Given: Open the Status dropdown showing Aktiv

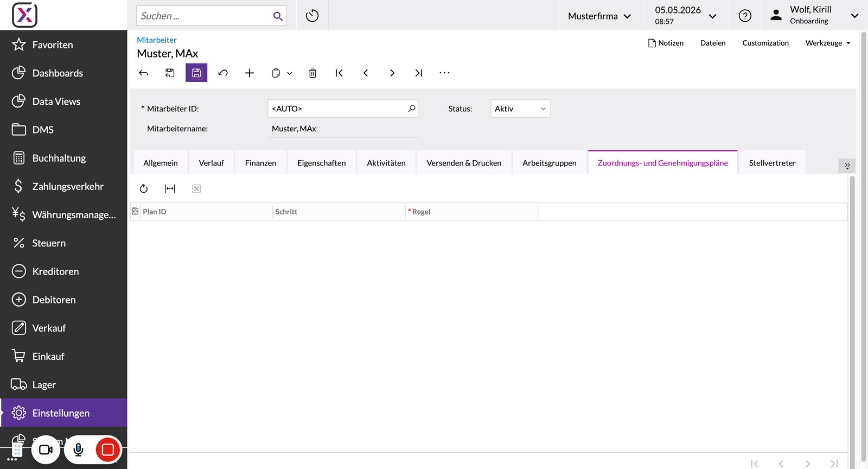Looking at the screenshot, I should click(x=521, y=109).
